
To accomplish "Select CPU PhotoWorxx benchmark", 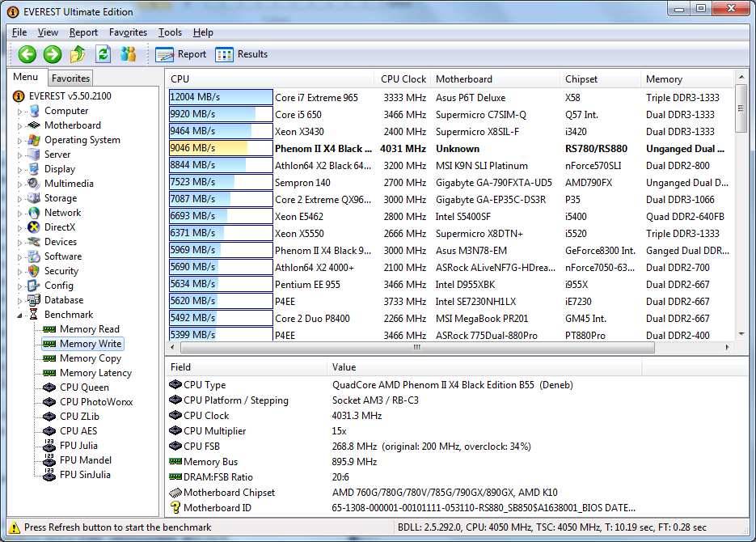I will [x=96, y=402].
